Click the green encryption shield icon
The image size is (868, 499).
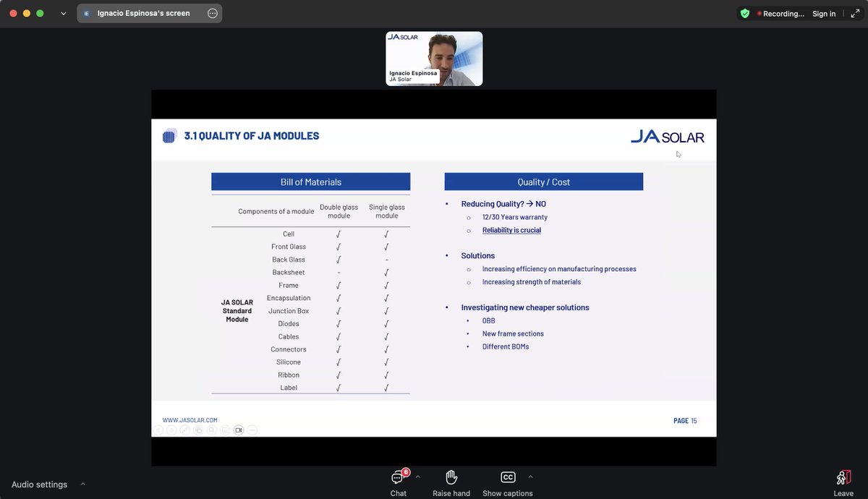pos(745,13)
